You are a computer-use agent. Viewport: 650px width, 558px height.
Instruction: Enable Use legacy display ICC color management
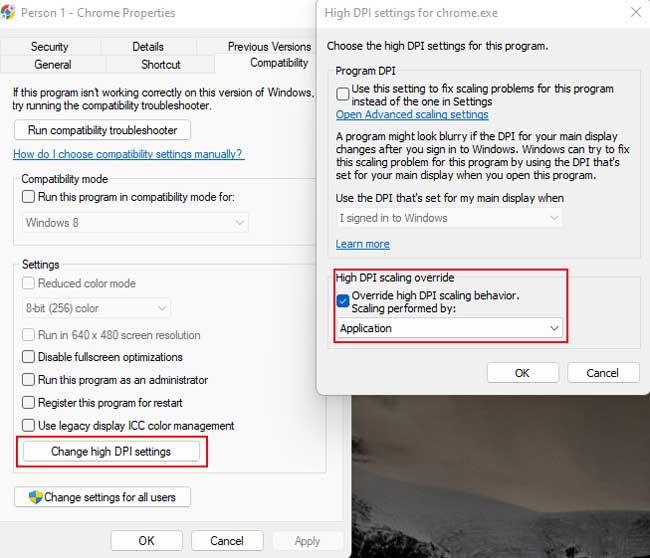(28, 425)
